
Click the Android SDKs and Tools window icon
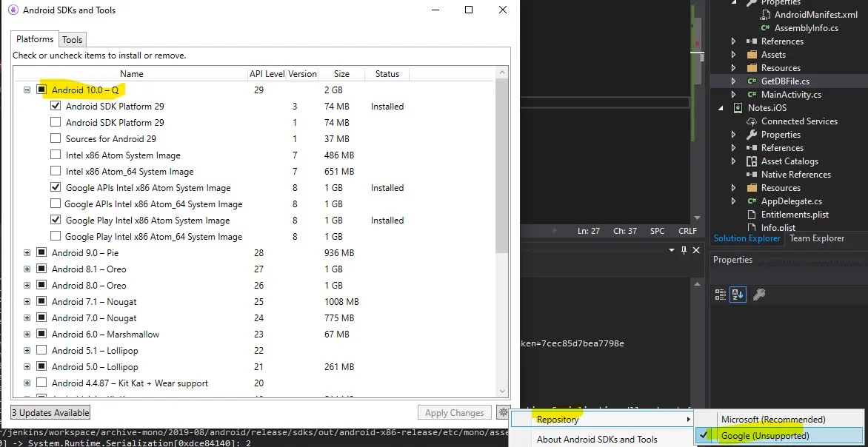(12, 10)
